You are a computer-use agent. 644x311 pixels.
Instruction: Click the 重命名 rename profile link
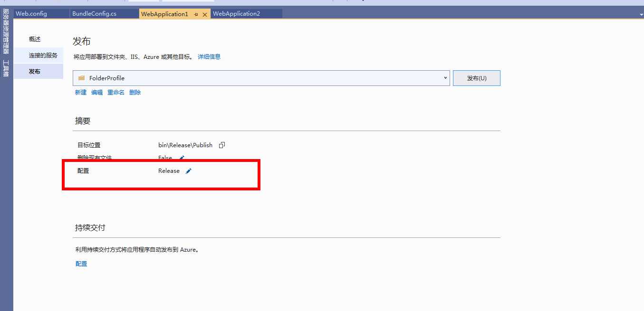click(116, 93)
